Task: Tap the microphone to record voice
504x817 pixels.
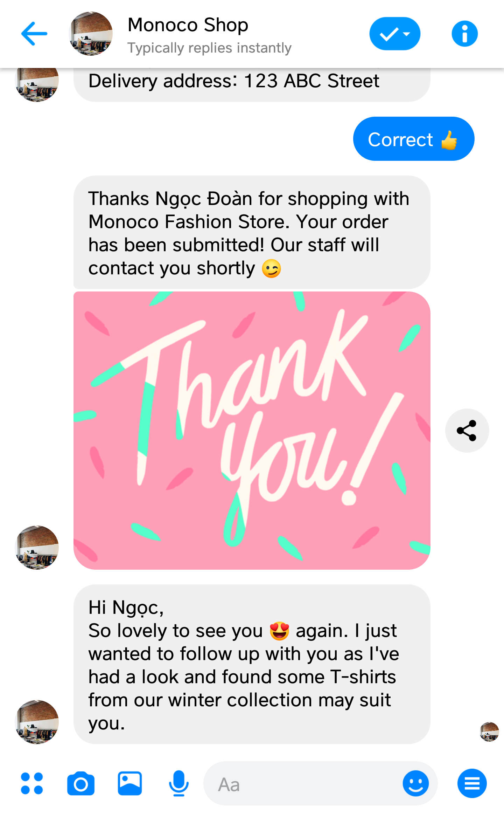Action: 179,783
